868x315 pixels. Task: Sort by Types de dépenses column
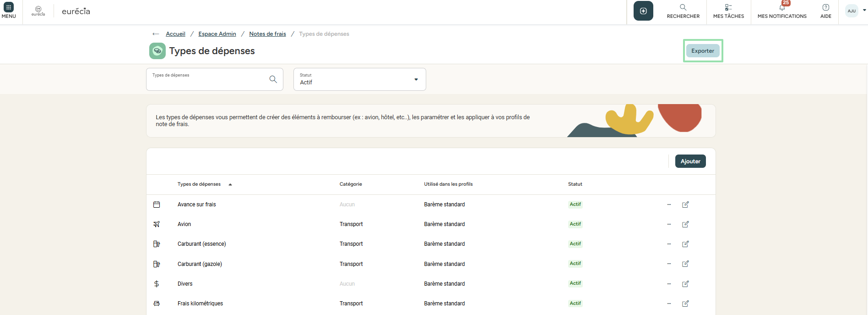coord(199,184)
